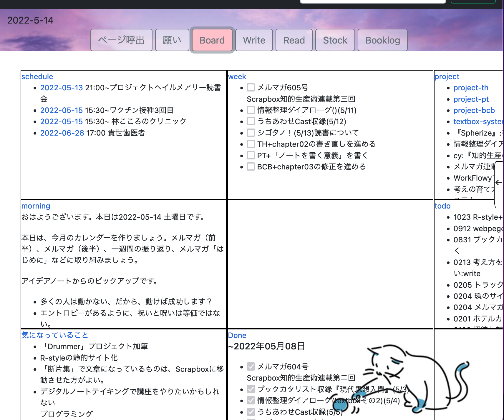This screenshot has width=504, height=420.
Task: Switch to the Write tab
Action: coord(254,40)
